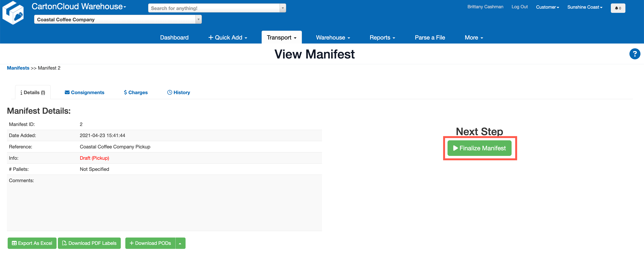Click the Export As Excel grid icon
The width and height of the screenshot is (644, 255).
coord(14,243)
